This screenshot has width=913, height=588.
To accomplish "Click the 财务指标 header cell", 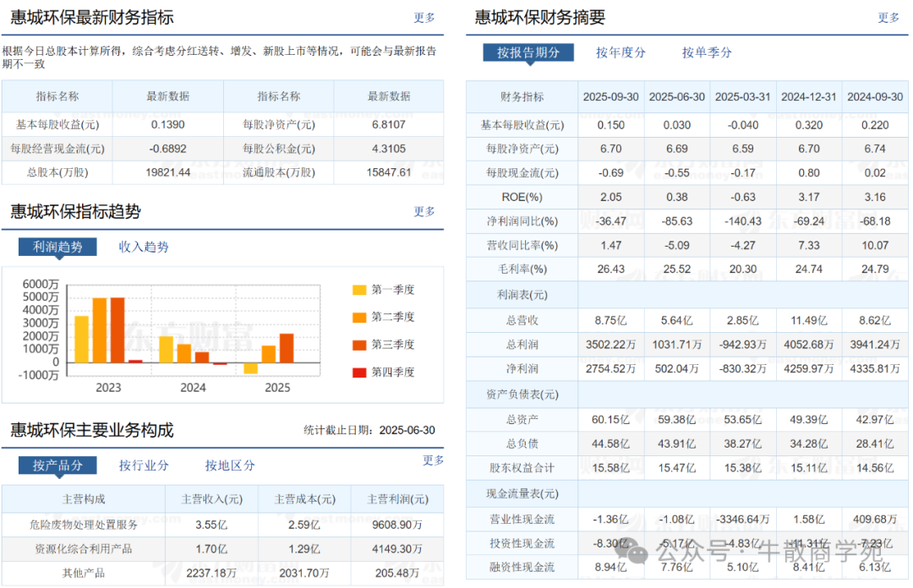I will pyautogui.click(x=522, y=96).
